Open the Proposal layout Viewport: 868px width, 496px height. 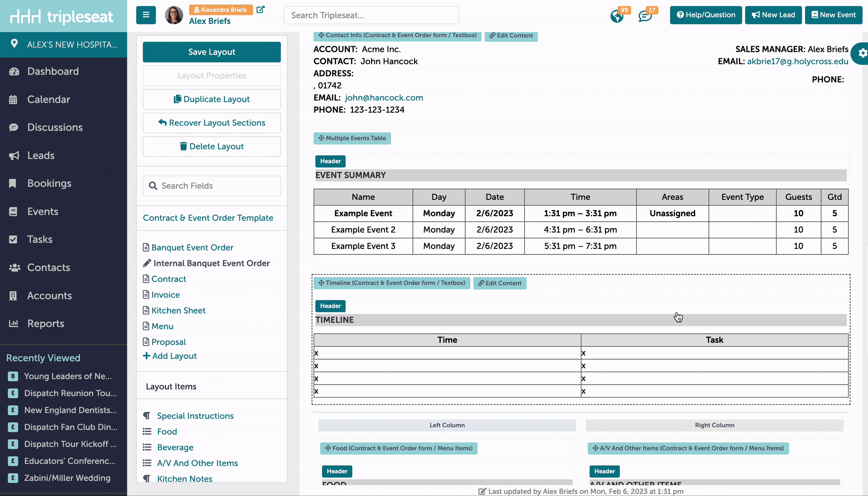coord(169,342)
